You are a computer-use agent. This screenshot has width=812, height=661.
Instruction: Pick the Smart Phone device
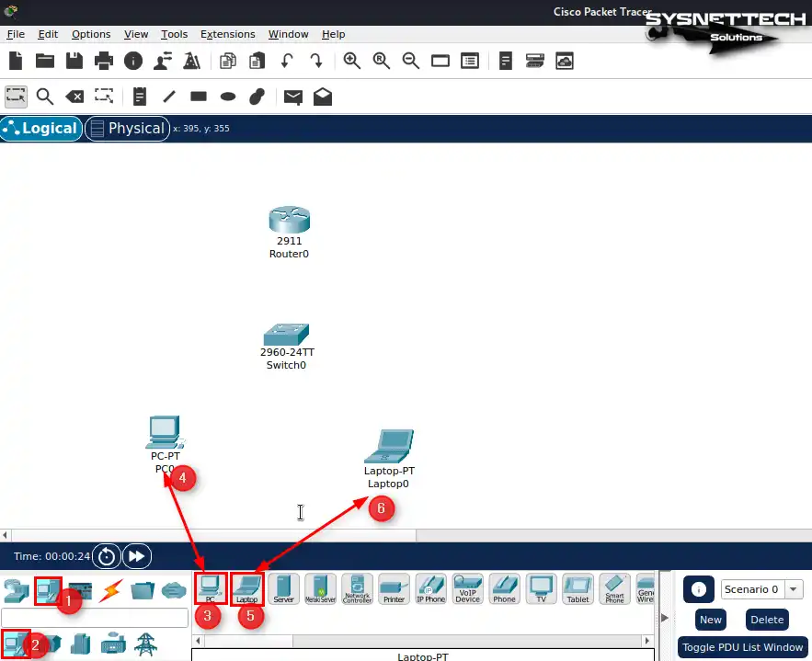coord(614,589)
